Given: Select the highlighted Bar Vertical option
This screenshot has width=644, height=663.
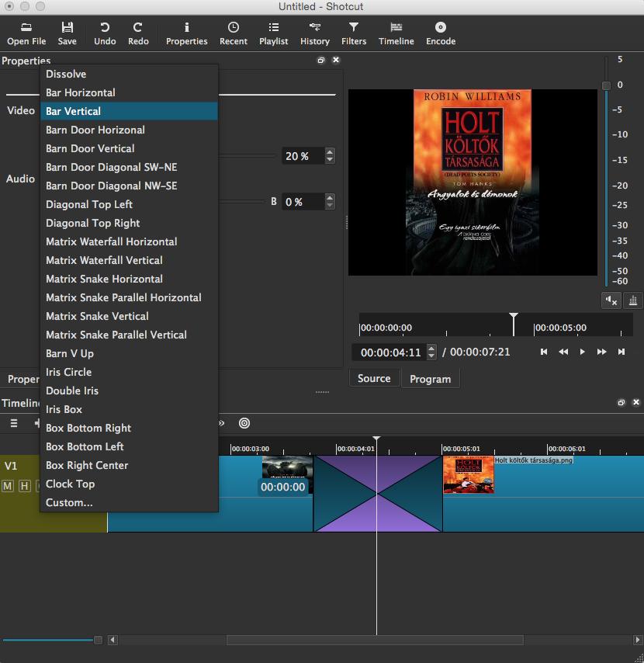Looking at the screenshot, I should 130,111.
